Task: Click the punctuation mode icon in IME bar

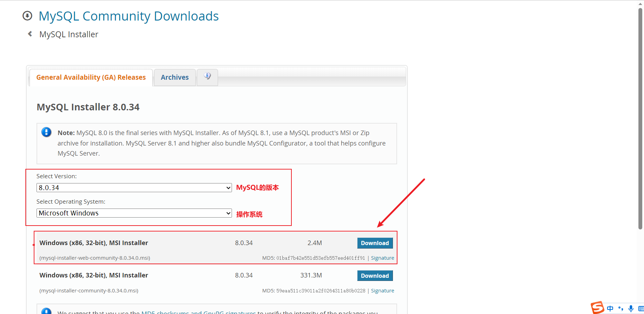Action: pyautogui.click(x=621, y=308)
